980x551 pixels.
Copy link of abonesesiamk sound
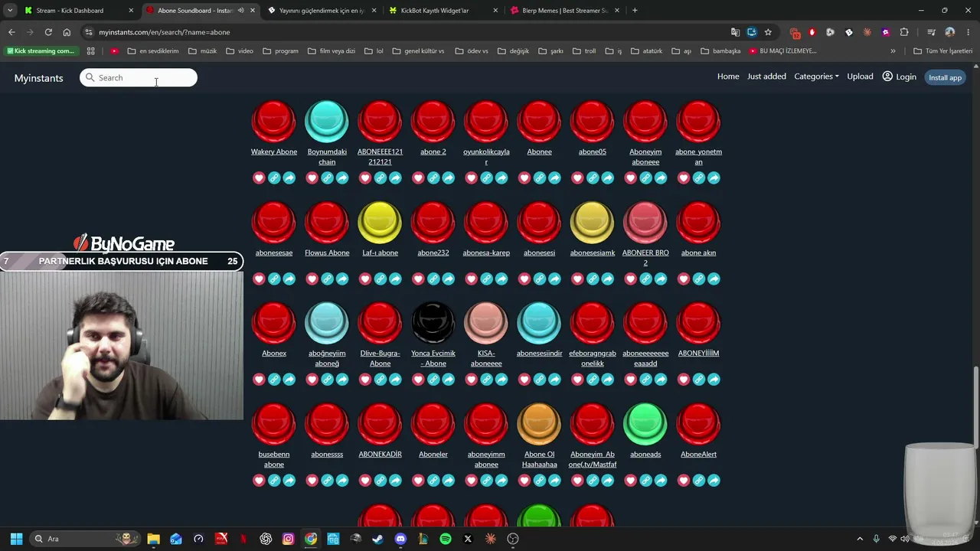point(593,279)
